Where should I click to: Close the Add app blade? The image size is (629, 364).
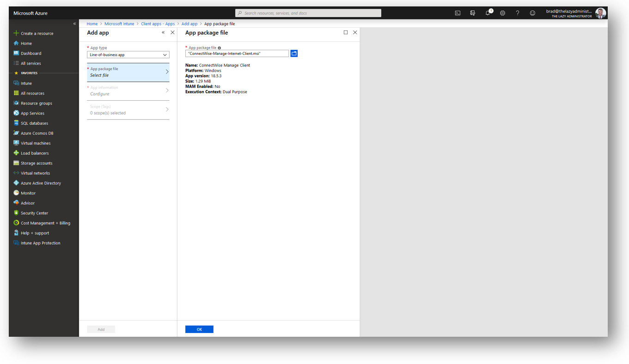(x=172, y=32)
